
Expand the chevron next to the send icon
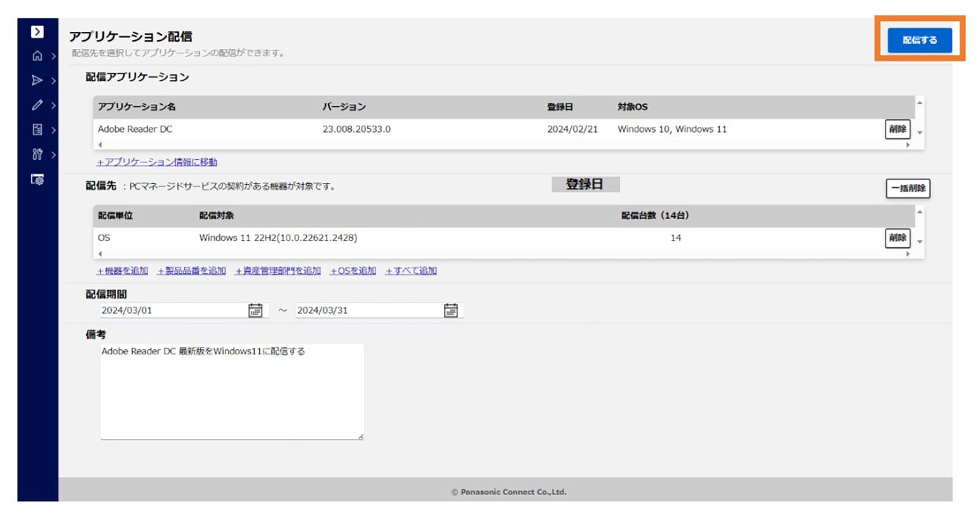point(53,81)
